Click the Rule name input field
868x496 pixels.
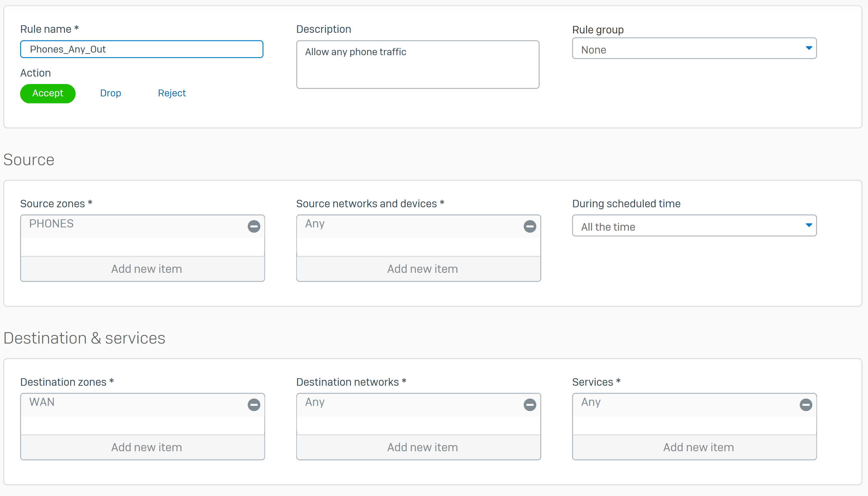[142, 49]
